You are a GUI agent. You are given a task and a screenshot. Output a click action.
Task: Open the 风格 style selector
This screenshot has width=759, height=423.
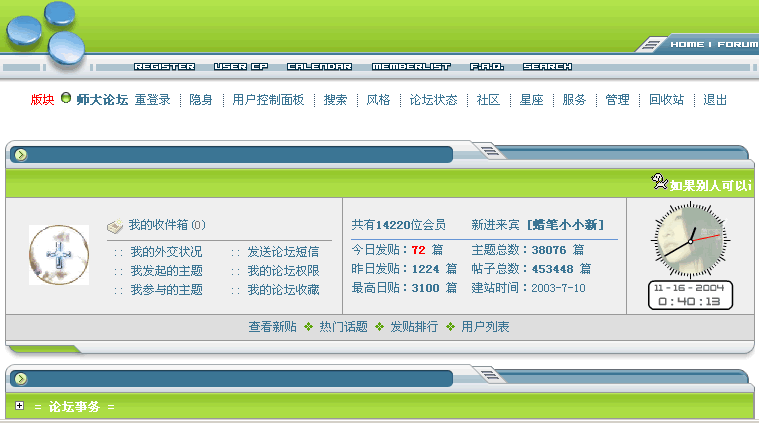pos(378,100)
